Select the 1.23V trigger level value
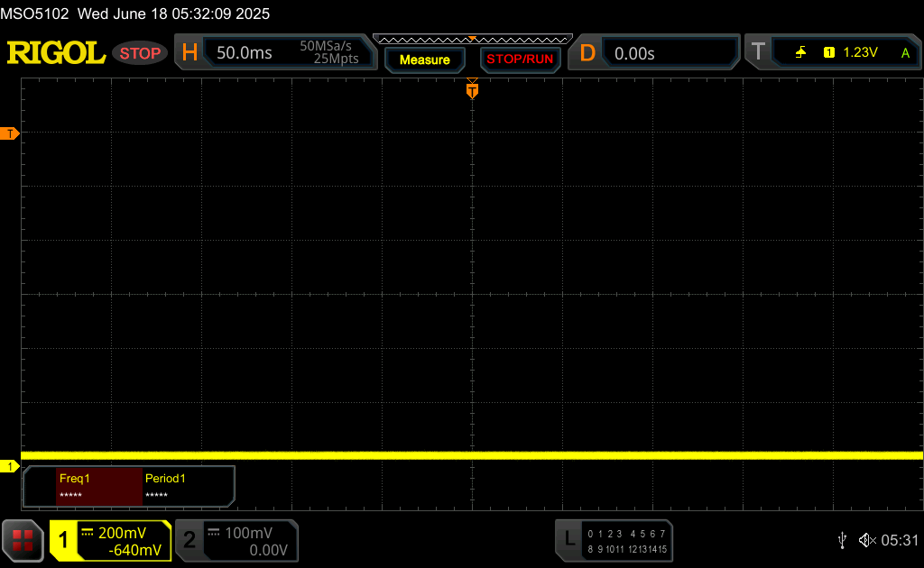924x568 pixels. (860, 52)
